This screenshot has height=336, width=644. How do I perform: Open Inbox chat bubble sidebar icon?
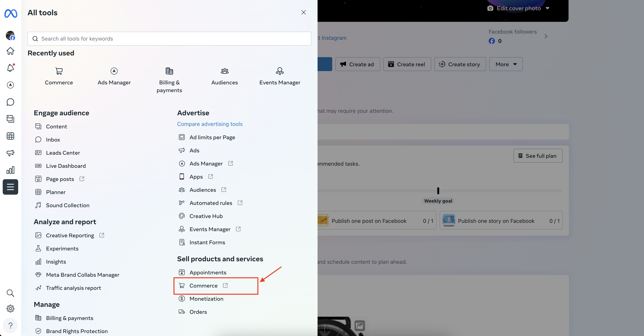pyautogui.click(x=10, y=102)
